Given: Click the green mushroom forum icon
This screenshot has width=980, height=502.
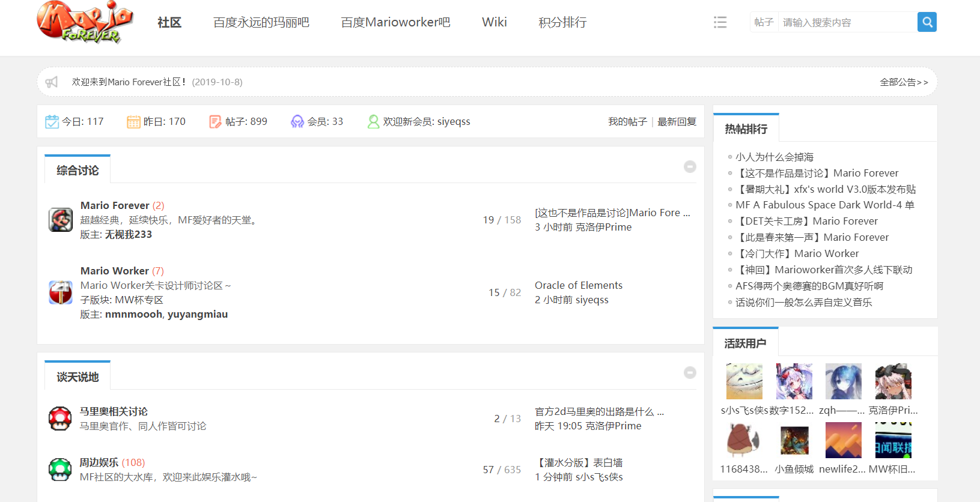Looking at the screenshot, I should (x=60, y=470).
